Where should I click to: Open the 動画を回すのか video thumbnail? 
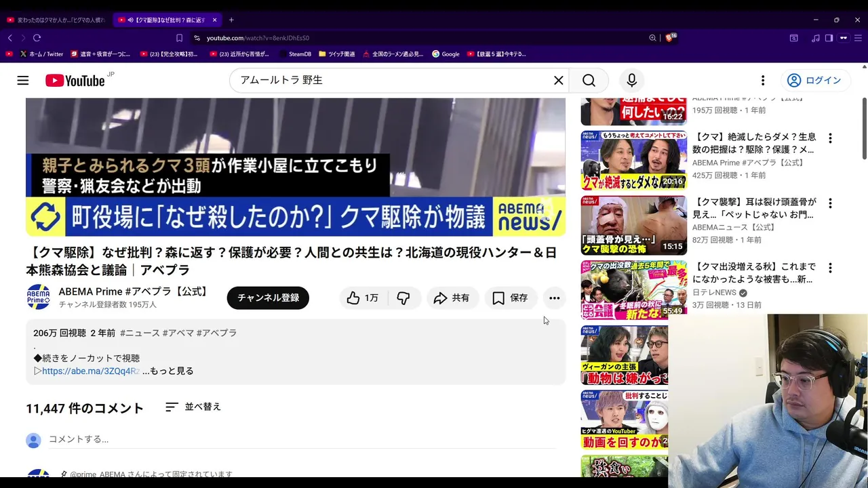click(625, 420)
